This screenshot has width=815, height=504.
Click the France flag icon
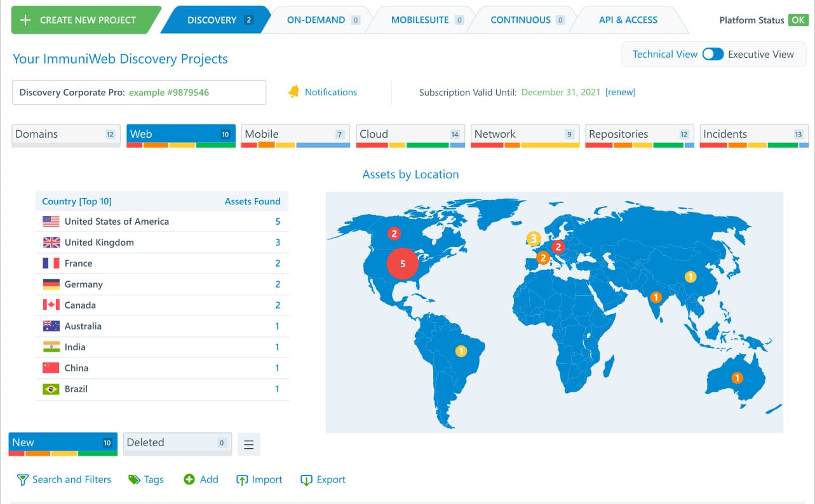pos(51,263)
